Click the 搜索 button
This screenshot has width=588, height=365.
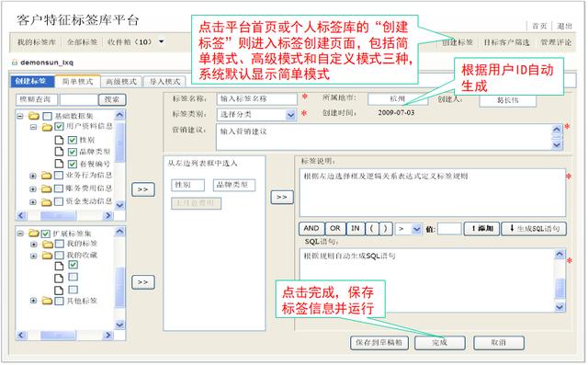point(112,99)
